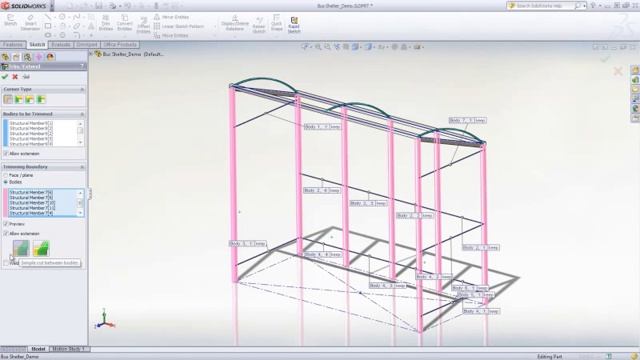This screenshot has height=360, width=640.
Task: Select the Corner Rectangle sketch tool
Action: [48, 26]
